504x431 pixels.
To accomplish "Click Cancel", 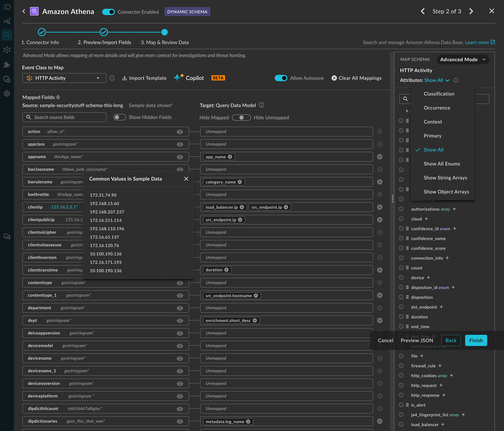I will tap(386, 340).
